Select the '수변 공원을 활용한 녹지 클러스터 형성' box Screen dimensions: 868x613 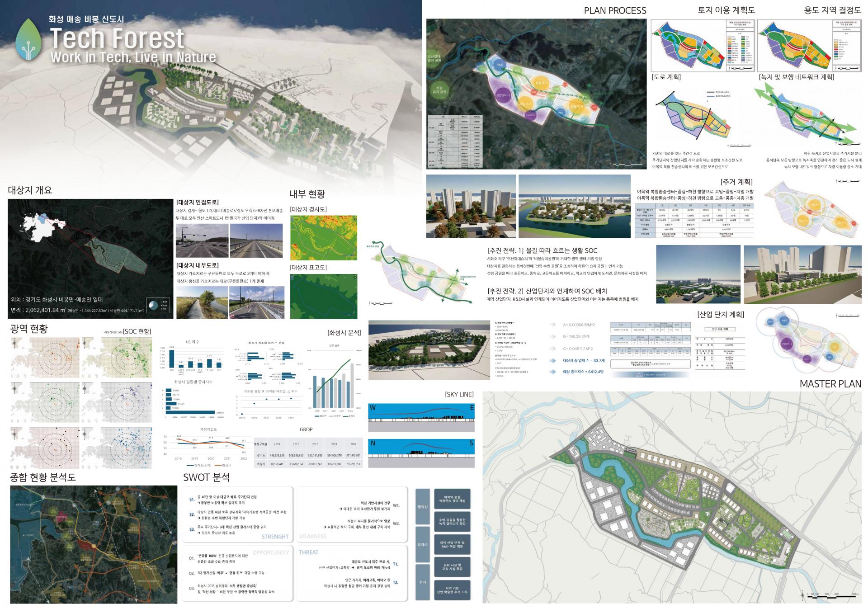[x=452, y=522]
